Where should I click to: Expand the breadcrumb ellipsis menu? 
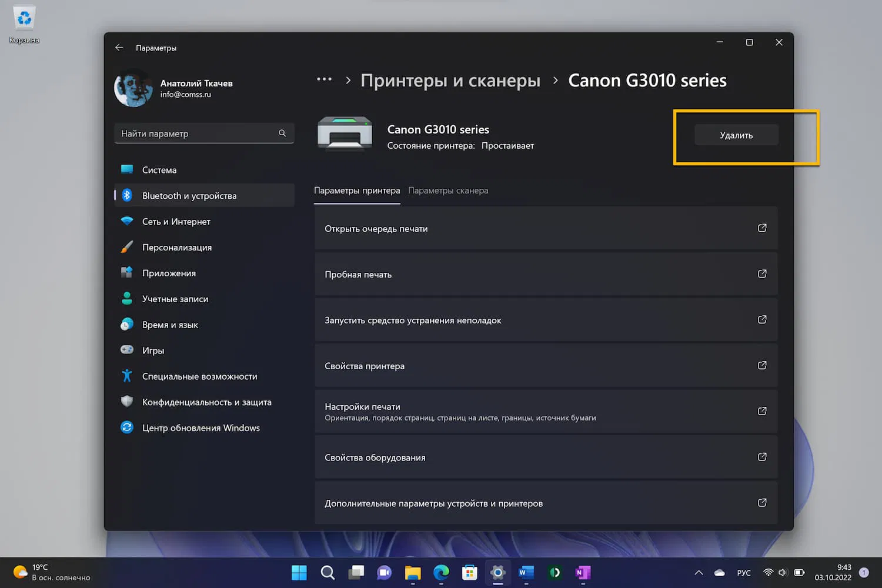324,79
